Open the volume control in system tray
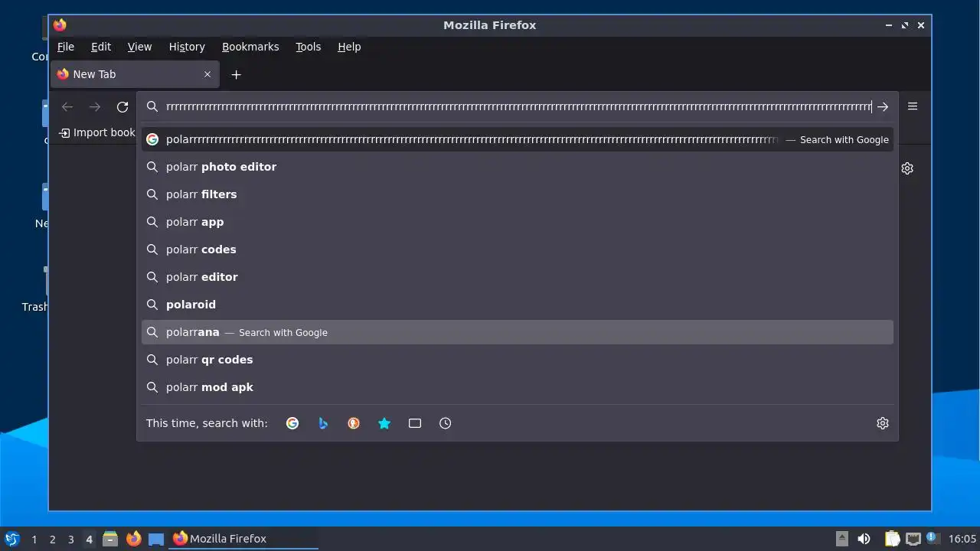The height and width of the screenshot is (551, 980). (x=864, y=539)
